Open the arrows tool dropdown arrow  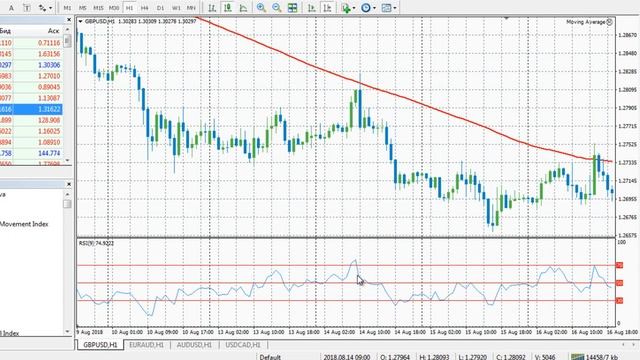point(50,8)
